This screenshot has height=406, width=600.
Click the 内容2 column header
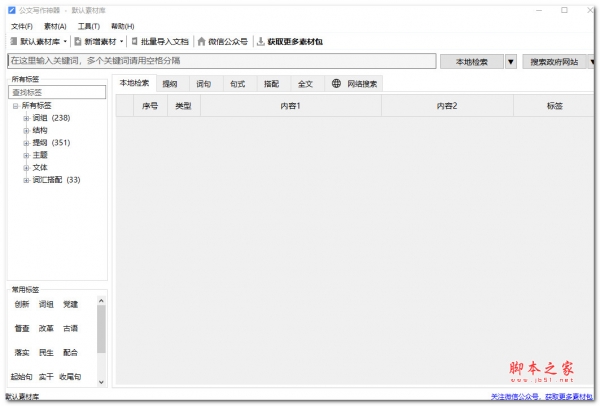tap(447, 106)
